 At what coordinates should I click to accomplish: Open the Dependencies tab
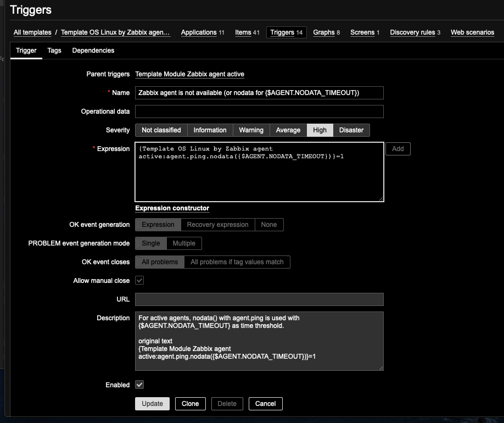[x=93, y=51]
